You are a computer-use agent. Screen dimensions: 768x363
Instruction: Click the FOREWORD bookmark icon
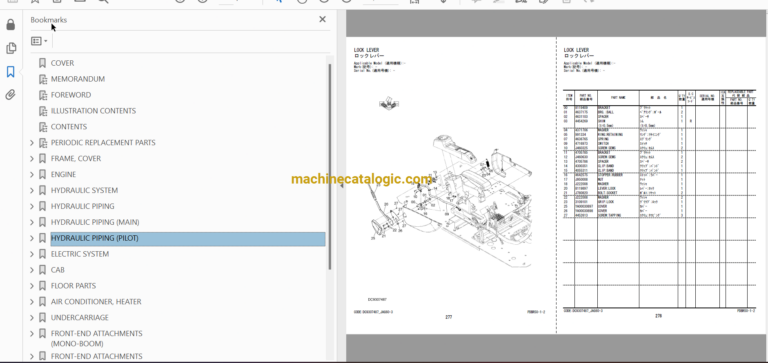click(x=43, y=95)
